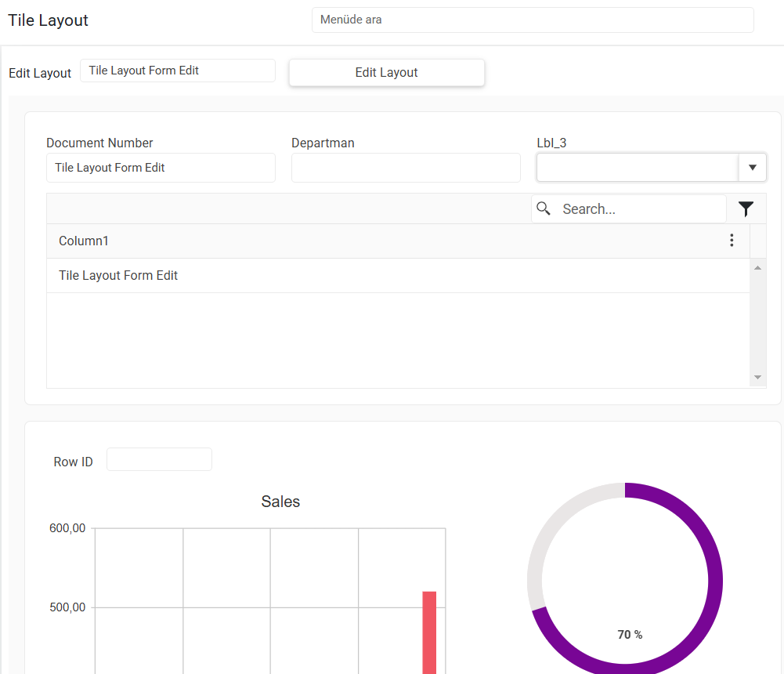Viewport: 784px width, 674px height.
Task: Click the Lbl_3 label
Action: (x=551, y=143)
